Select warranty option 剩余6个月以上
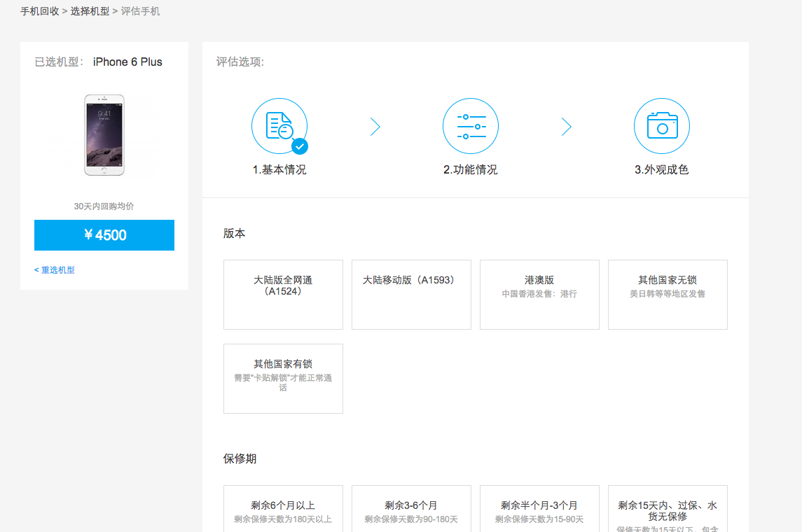 284,509
